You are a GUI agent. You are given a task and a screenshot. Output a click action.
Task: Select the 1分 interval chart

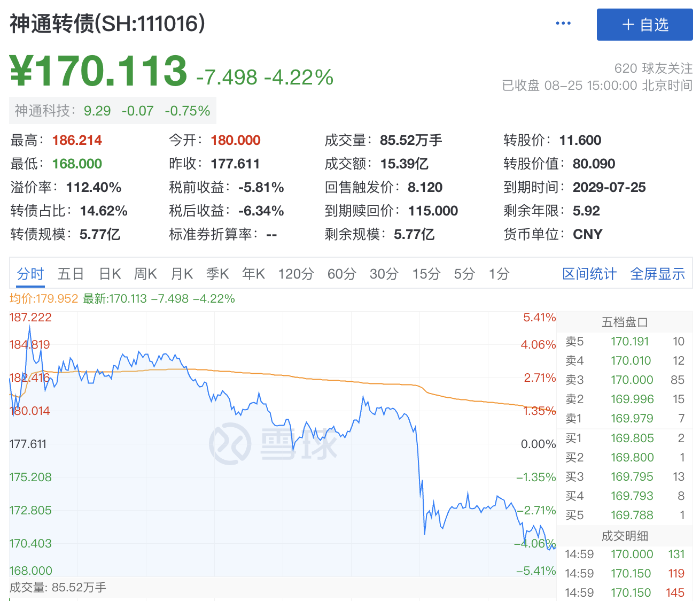[499, 274]
